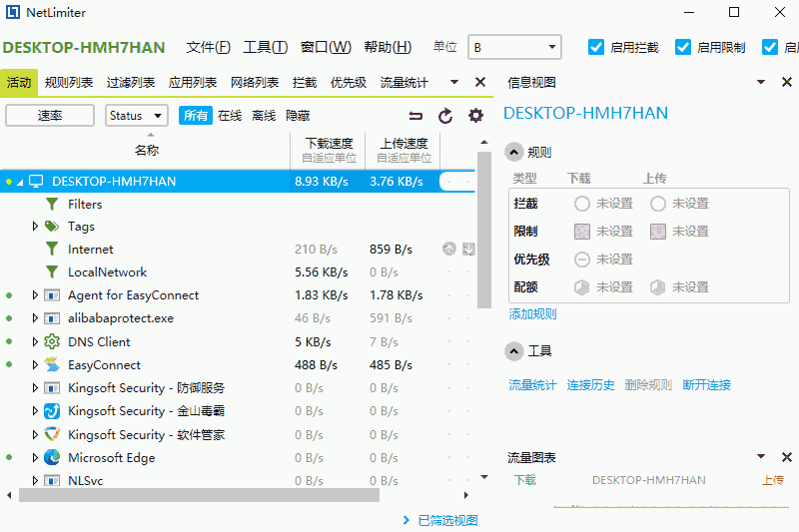Click the Tags icon in the tree

(x=52, y=226)
